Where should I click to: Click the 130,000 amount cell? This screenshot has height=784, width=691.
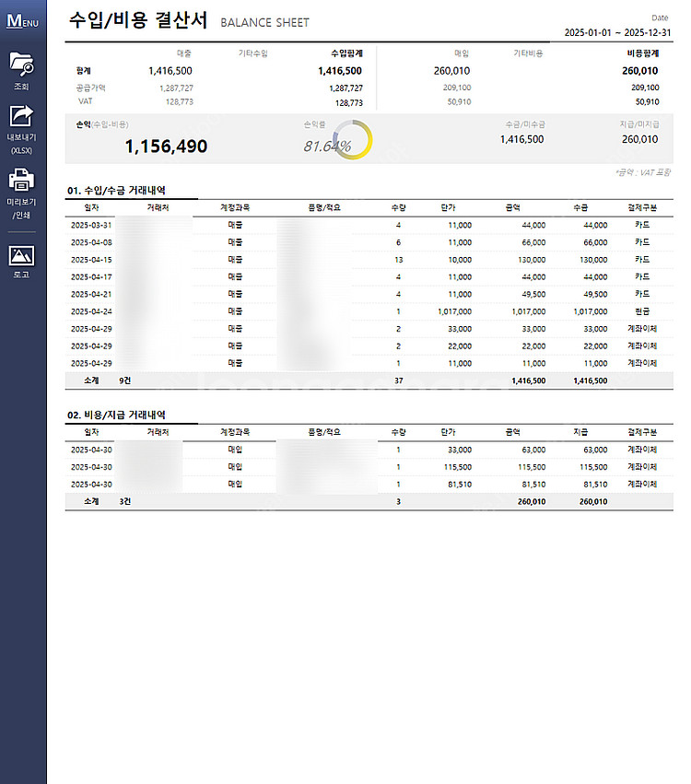coord(532,260)
